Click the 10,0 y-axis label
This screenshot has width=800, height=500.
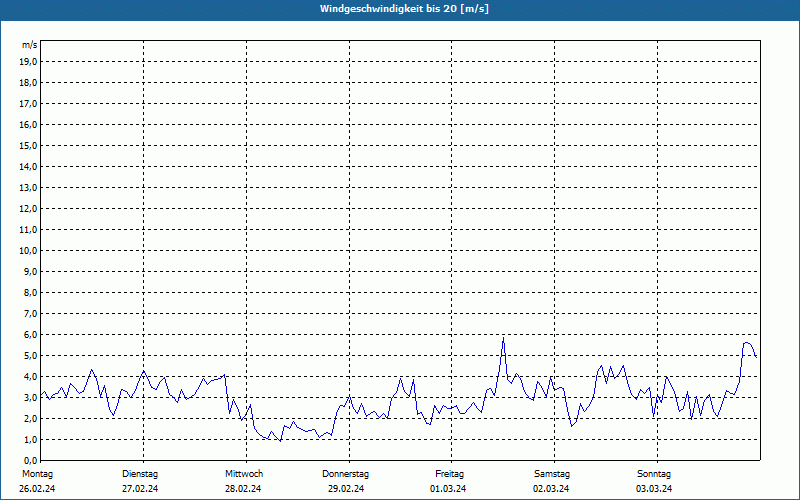pos(28,251)
